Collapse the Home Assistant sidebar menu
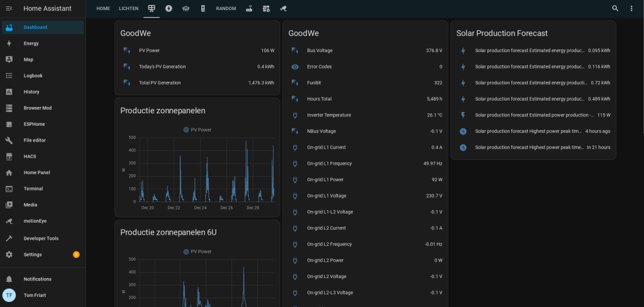The image size is (644, 307). (9, 9)
